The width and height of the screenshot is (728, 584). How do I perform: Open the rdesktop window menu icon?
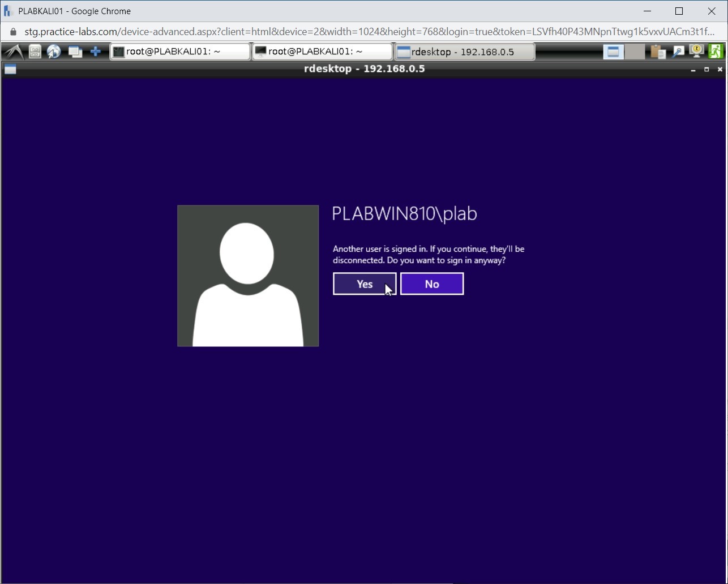pos(10,70)
